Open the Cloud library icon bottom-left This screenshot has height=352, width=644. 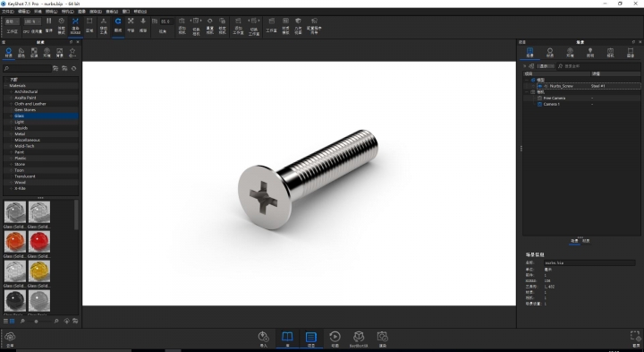[10, 339]
